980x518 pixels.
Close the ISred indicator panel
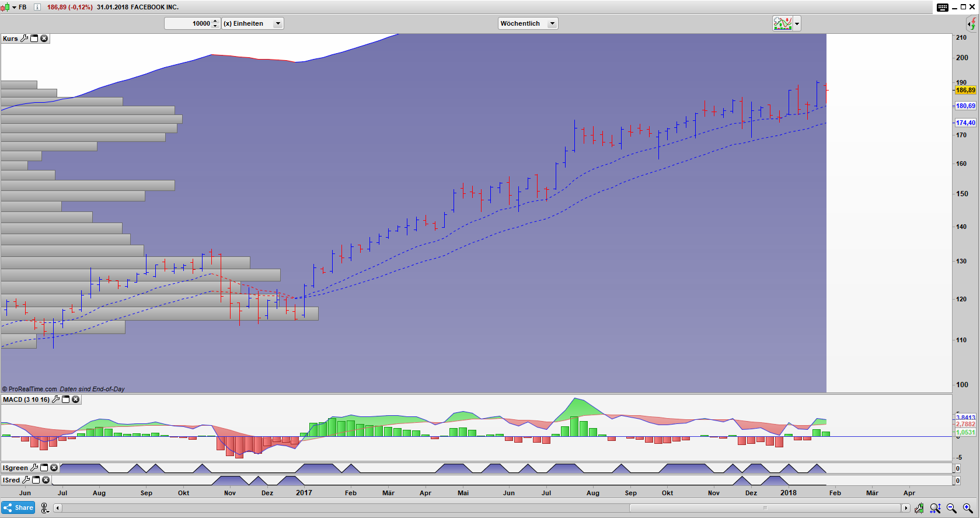coord(46,480)
